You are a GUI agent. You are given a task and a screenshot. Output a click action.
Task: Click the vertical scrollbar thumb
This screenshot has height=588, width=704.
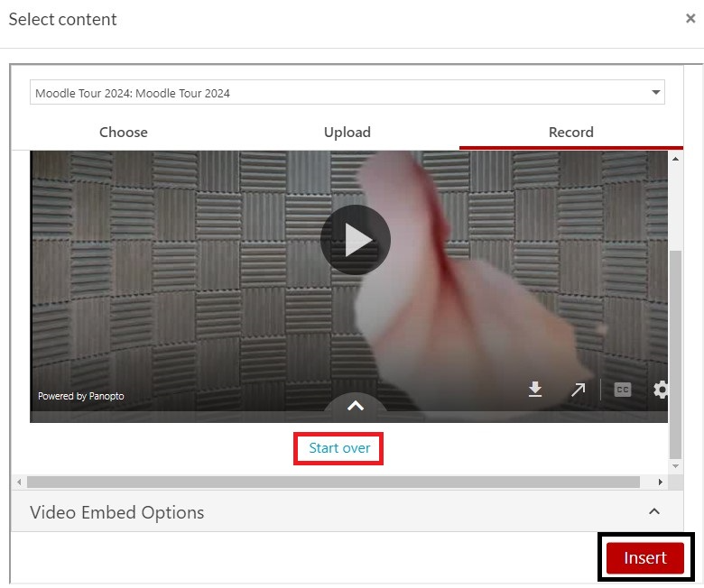tap(675, 354)
